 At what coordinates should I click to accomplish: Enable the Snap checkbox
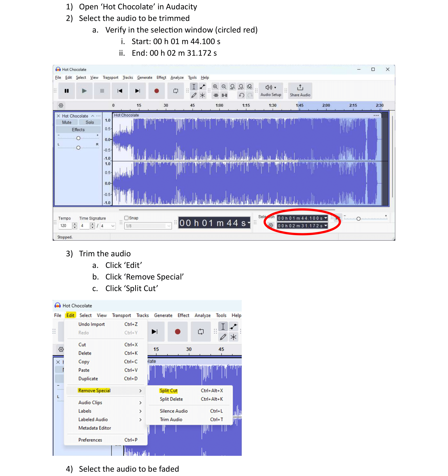pos(126,218)
